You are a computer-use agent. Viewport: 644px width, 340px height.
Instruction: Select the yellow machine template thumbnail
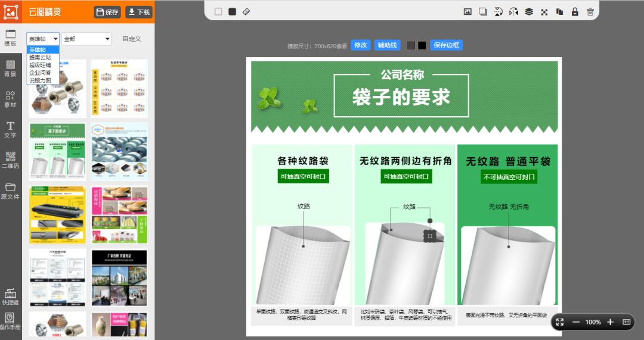[x=57, y=214]
